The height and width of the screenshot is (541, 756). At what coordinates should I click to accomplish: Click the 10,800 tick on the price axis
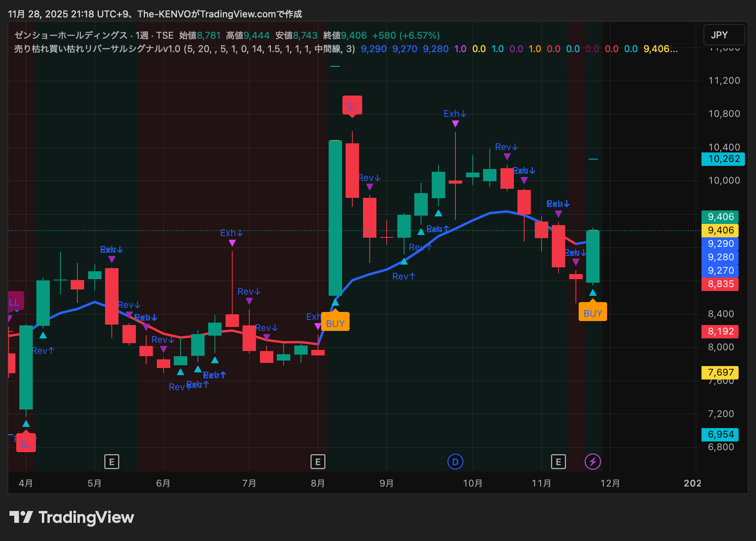click(724, 114)
